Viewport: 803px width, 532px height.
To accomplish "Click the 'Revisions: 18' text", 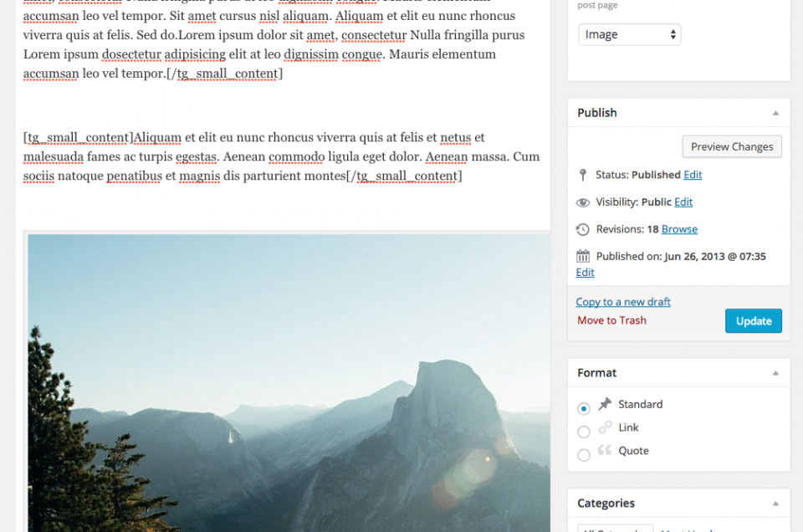I will pos(627,229).
